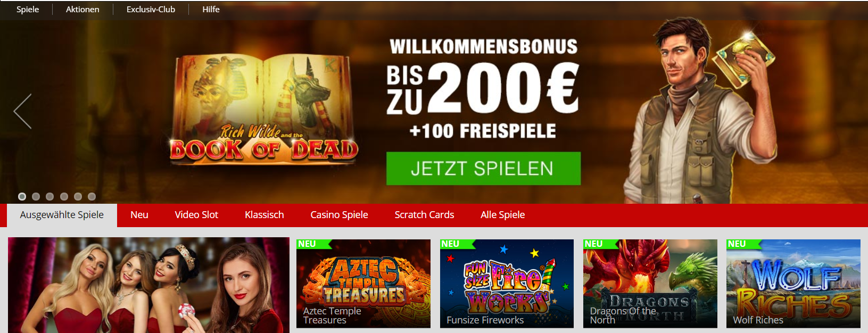Image resolution: width=868 pixels, height=333 pixels.
Task: Launch the Wolf Riches game tile
Action: [793, 284]
